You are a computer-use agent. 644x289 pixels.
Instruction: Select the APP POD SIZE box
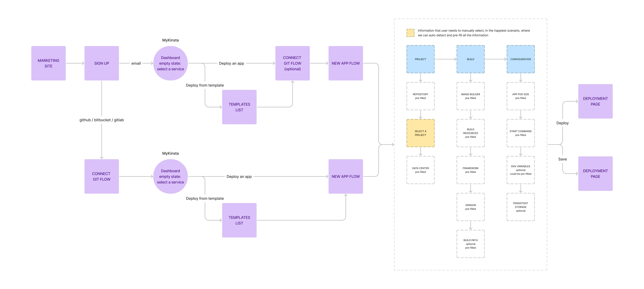(x=521, y=96)
